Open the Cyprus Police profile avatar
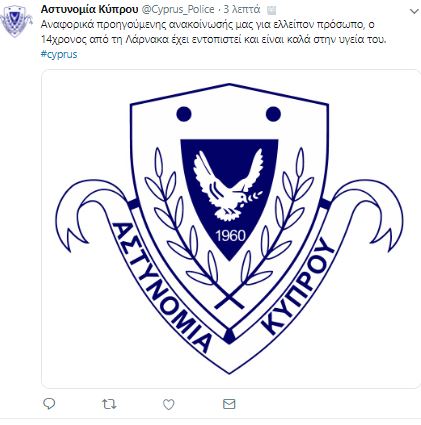The height and width of the screenshot is (425, 421). 15,21
